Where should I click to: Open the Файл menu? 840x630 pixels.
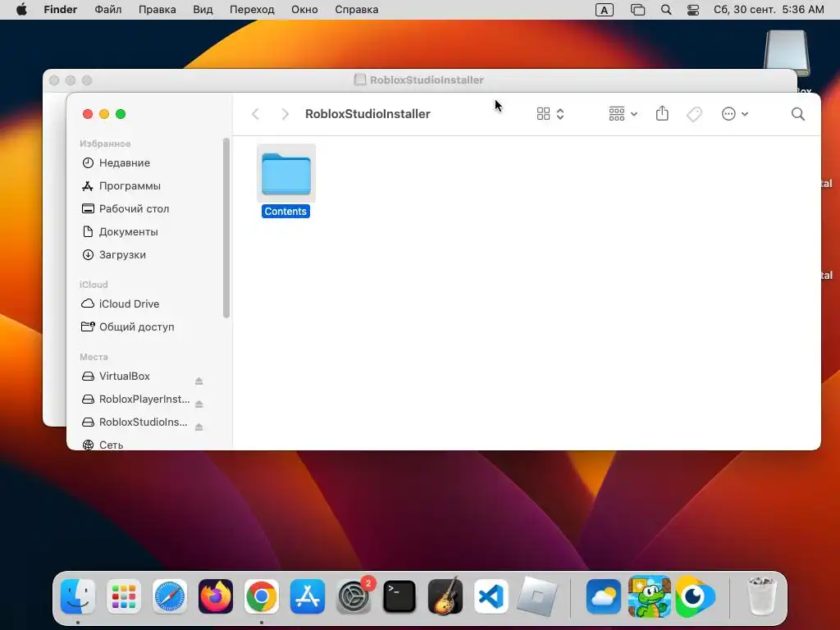pyautogui.click(x=108, y=10)
